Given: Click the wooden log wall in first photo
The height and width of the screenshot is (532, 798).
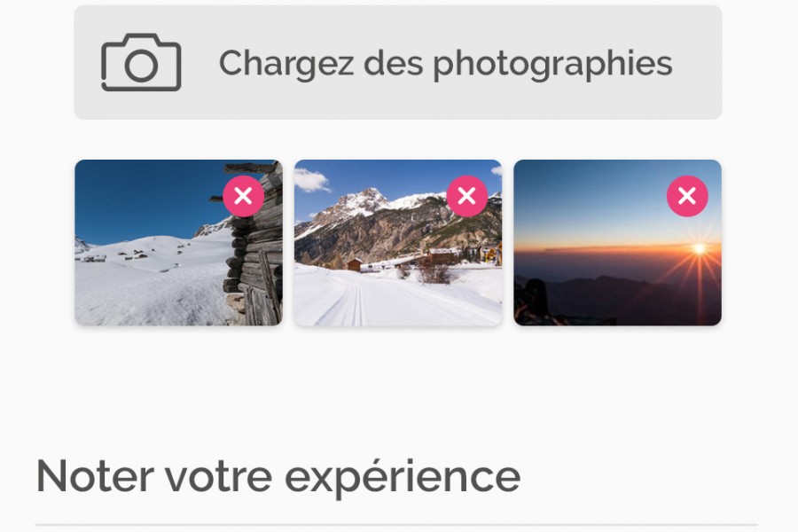Looking at the screenshot, I should pos(257,257).
